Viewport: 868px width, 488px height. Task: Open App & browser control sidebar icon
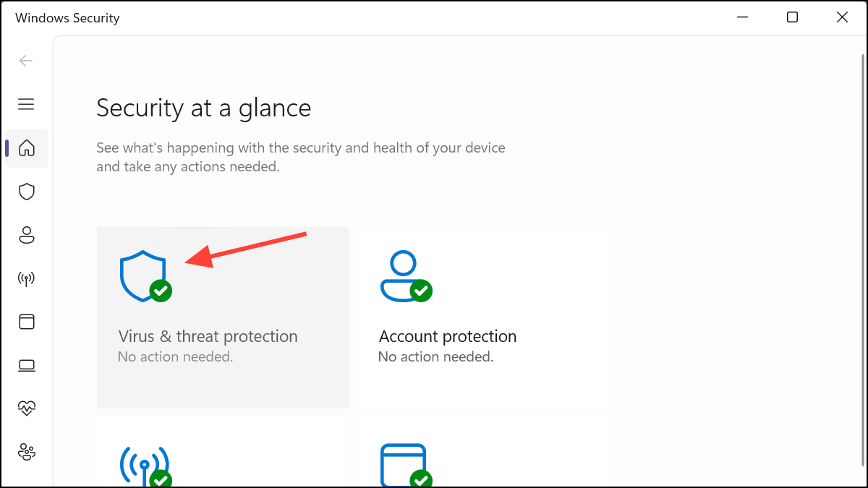[x=27, y=322]
